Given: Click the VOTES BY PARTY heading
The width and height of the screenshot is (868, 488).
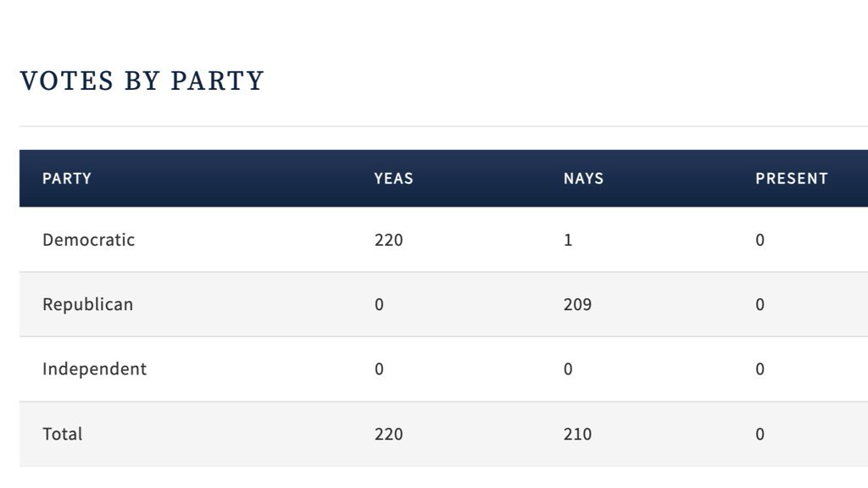Looking at the screenshot, I should [x=142, y=81].
